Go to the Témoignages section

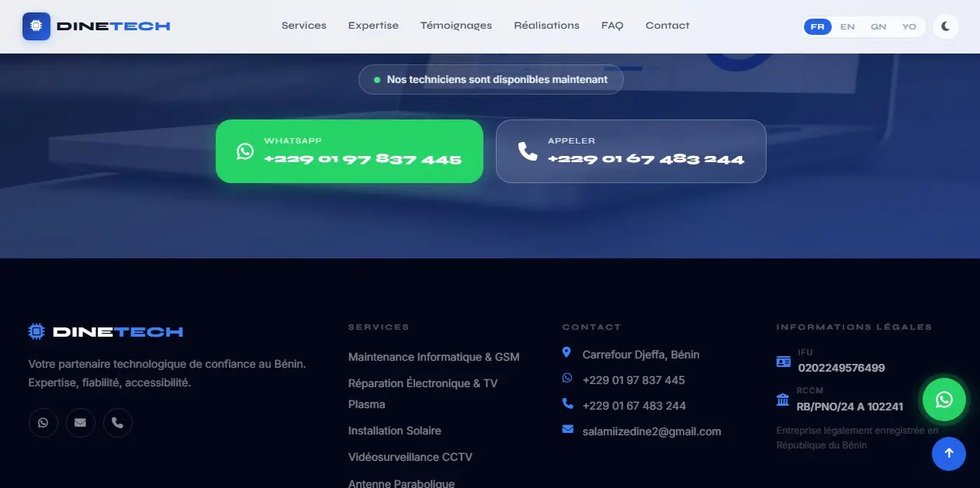pos(455,26)
